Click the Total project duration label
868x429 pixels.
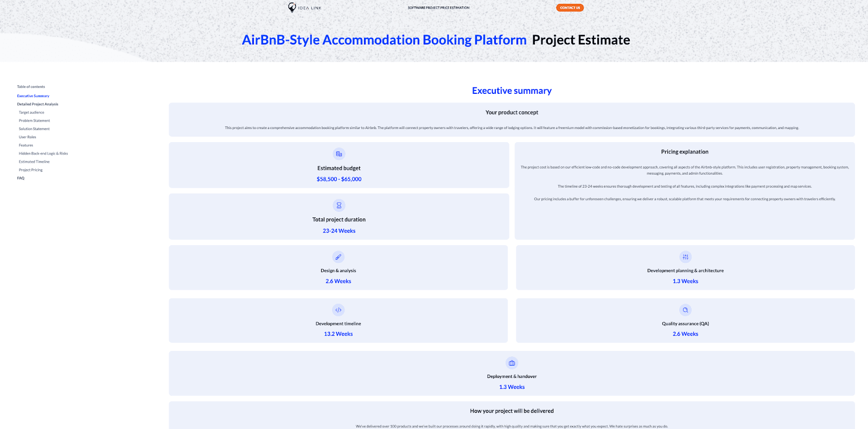tap(339, 220)
